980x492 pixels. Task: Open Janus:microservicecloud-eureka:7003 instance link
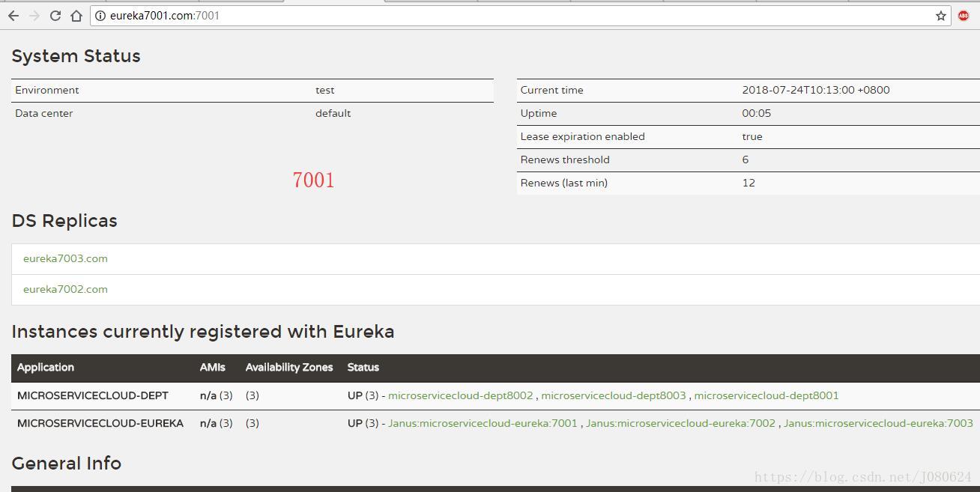[878, 423]
